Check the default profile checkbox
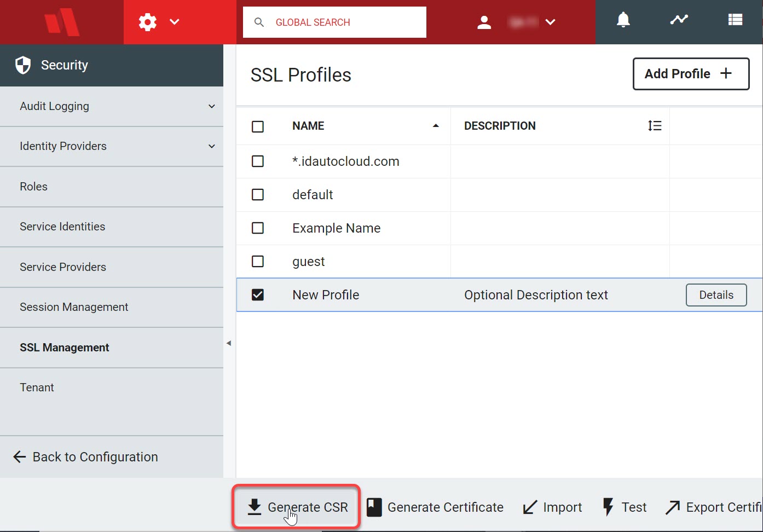Viewport: 763px width, 532px height. (258, 195)
